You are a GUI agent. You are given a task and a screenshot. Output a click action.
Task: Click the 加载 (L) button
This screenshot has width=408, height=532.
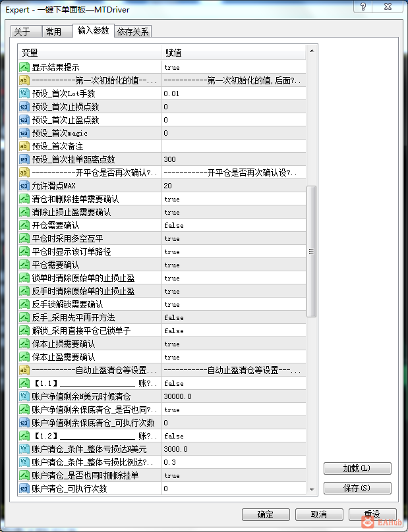pos(357,469)
